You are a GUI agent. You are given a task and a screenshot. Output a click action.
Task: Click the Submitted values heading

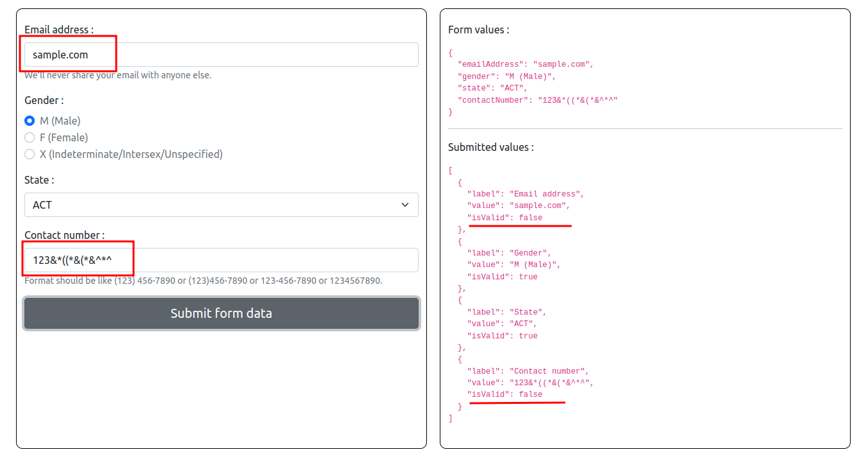485,147
